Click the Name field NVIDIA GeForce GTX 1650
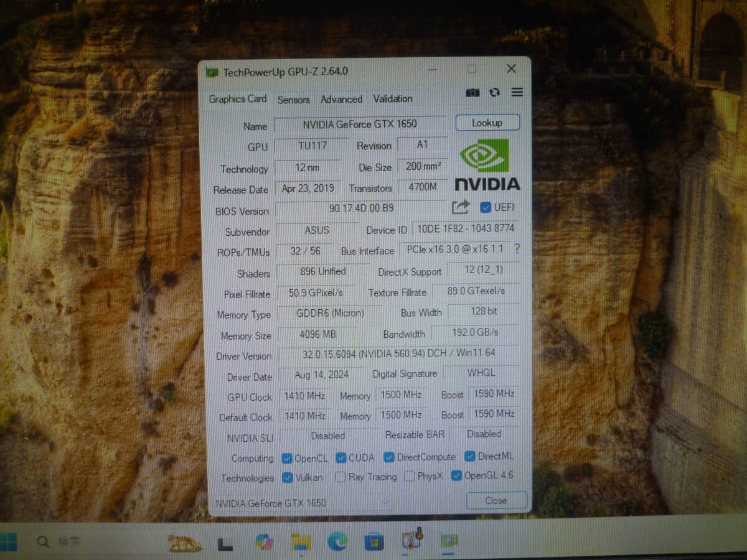The width and height of the screenshot is (747, 560). coord(360,124)
